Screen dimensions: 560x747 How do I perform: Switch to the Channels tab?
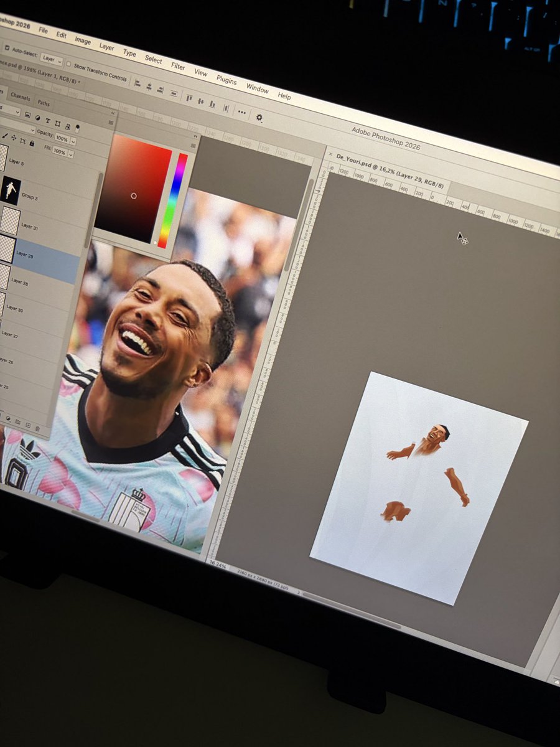click(20, 96)
